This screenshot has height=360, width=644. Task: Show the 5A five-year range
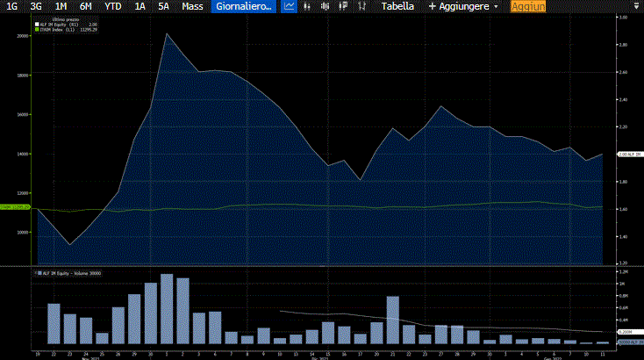coord(164,6)
